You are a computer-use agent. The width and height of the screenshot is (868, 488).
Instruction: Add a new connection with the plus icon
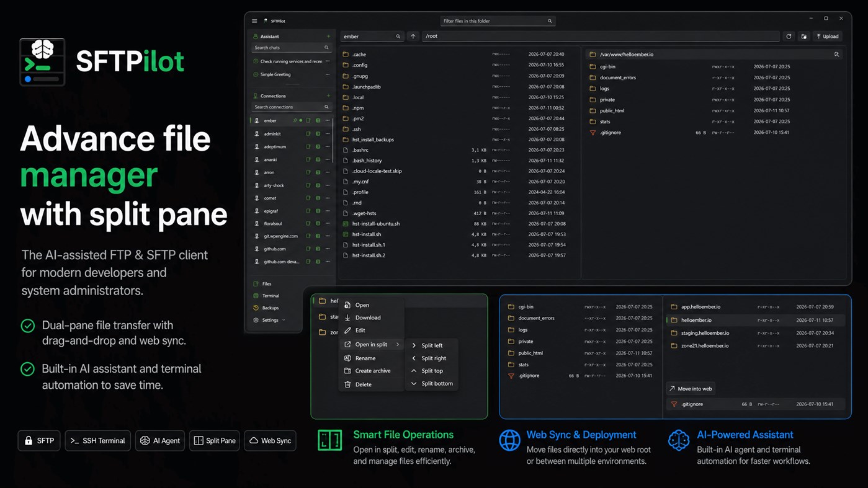(x=328, y=96)
